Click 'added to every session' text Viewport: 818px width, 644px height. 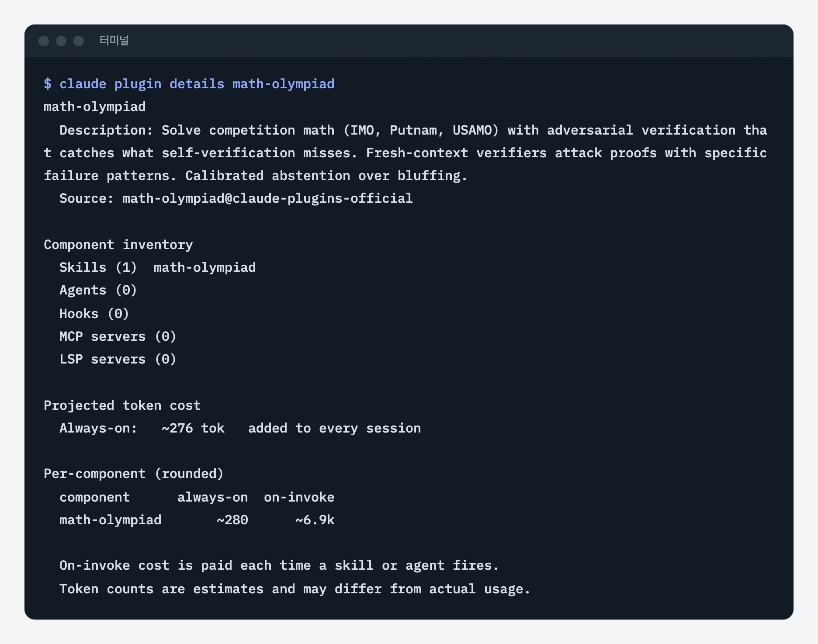click(335, 428)
